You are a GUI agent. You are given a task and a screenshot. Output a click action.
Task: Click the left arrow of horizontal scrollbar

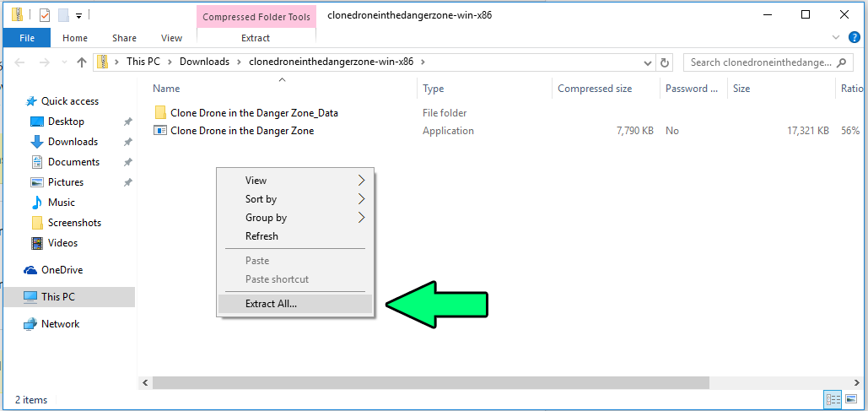point(145,383)
